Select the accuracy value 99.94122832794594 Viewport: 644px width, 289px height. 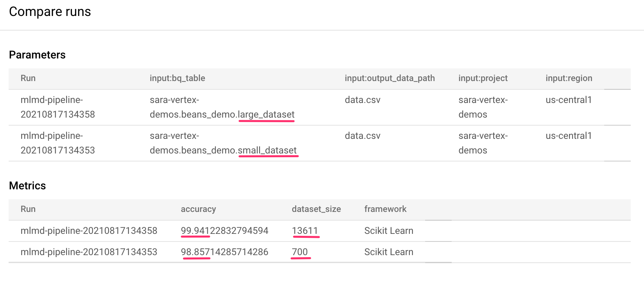point(224,231)
